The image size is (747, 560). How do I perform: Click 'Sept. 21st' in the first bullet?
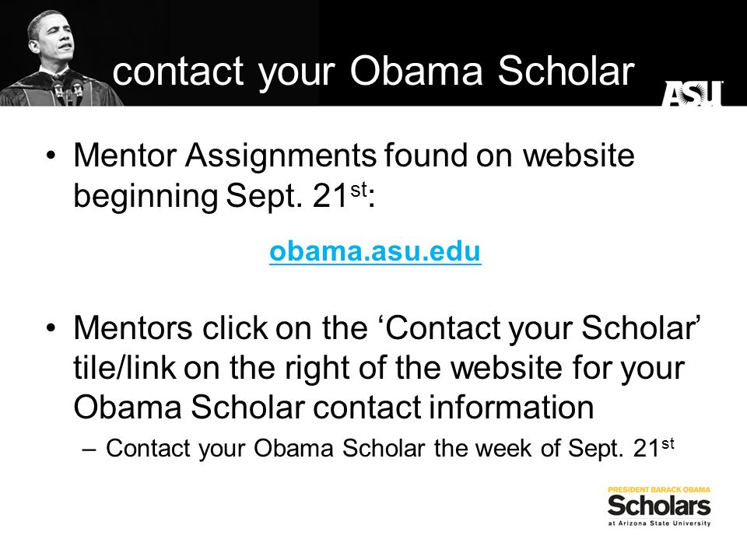coord(296,196)
